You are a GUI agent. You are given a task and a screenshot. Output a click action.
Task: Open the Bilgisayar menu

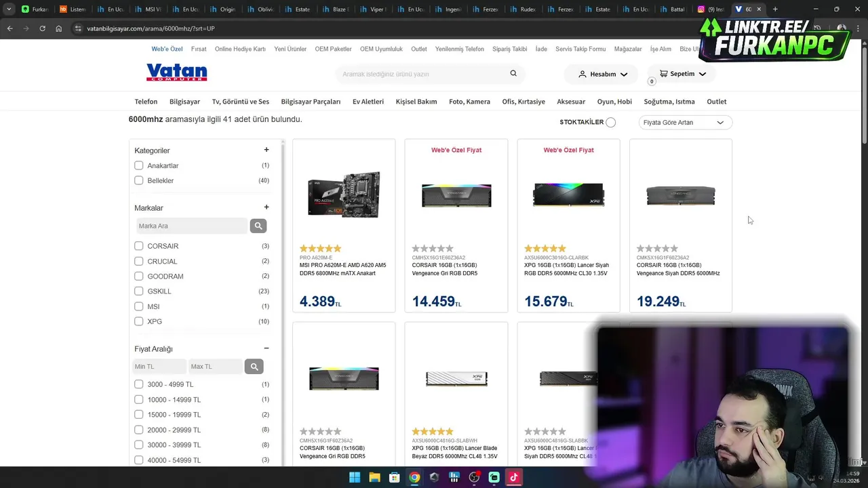pos(184,102)
